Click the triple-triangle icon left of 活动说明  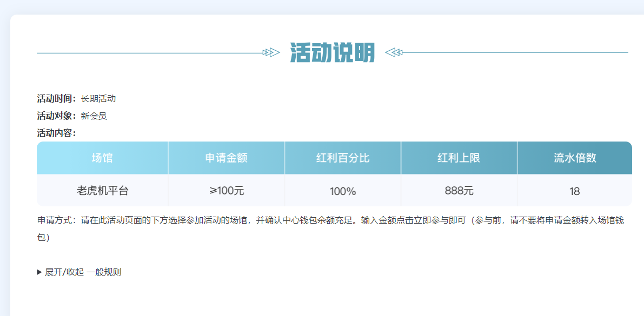[x=271, y=52]
